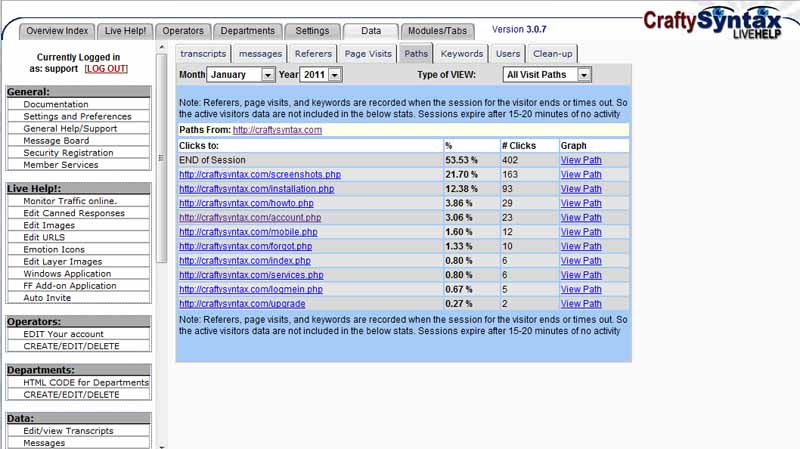Open FF Add-on Application link
Screen dimensions: 800x449
click(x=70, y=286)
